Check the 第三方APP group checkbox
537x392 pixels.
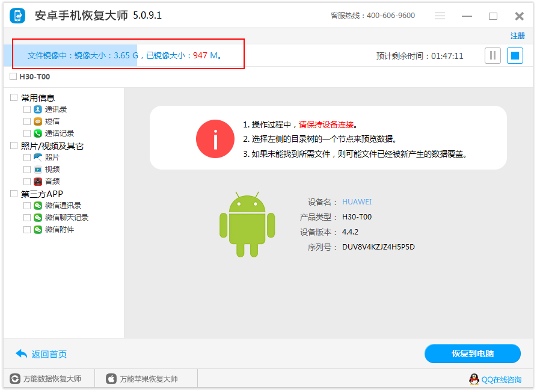pyautogui.click(x=14, y=194)
